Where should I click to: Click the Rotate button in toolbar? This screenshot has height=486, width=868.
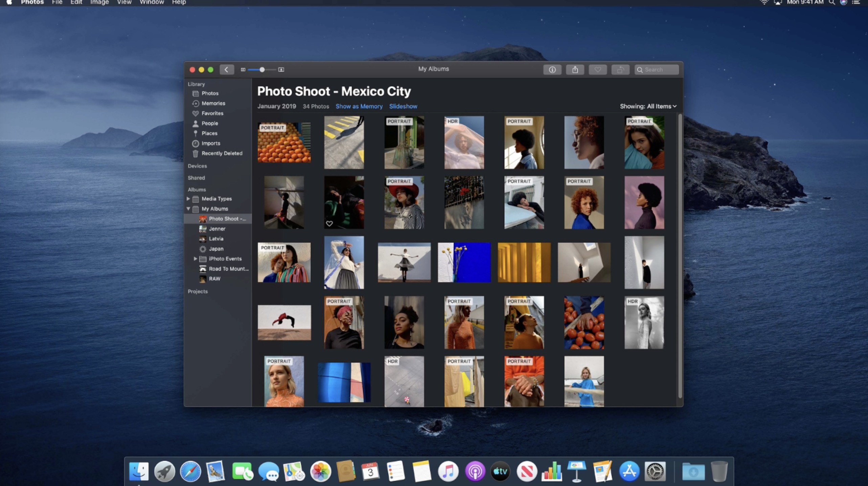[x=620, y=70]
